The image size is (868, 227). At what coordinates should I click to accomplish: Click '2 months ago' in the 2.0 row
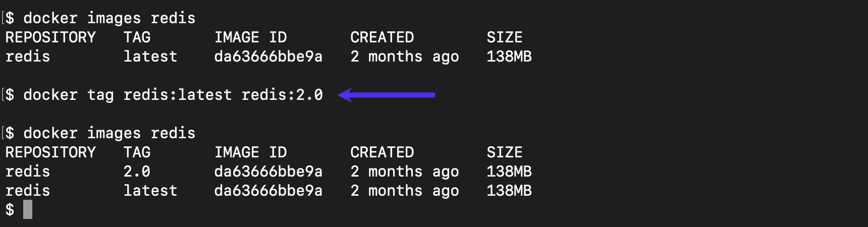(x=405, y=172)
